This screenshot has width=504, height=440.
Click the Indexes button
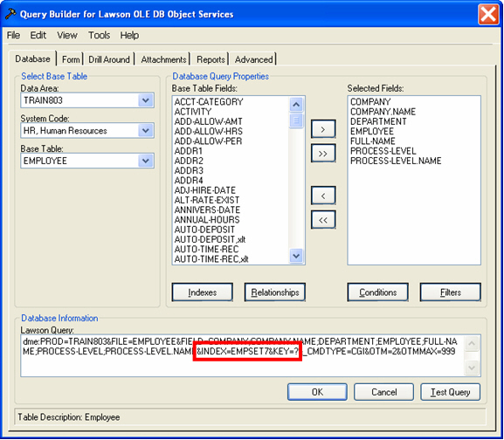point(202,292)
